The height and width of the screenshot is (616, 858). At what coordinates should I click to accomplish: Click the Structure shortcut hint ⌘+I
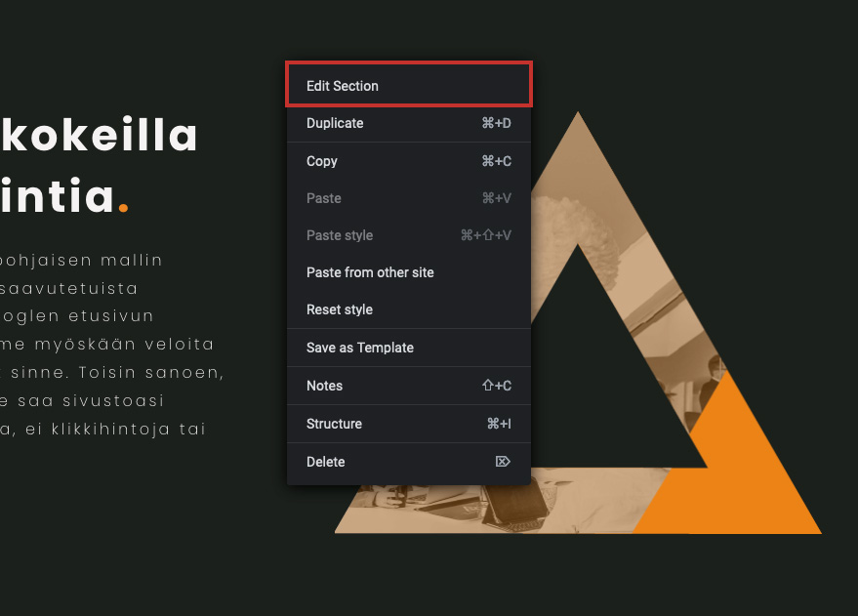tap(499, 424)
